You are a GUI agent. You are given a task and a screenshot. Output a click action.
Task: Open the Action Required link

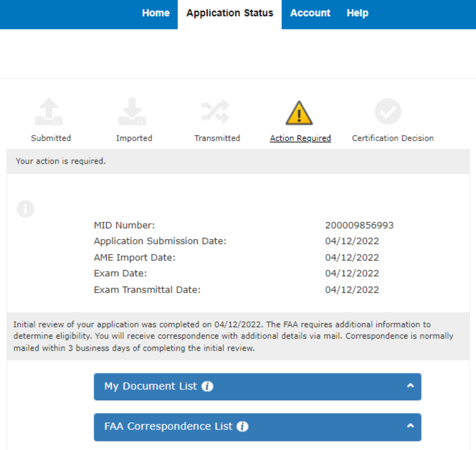point(300,138)
